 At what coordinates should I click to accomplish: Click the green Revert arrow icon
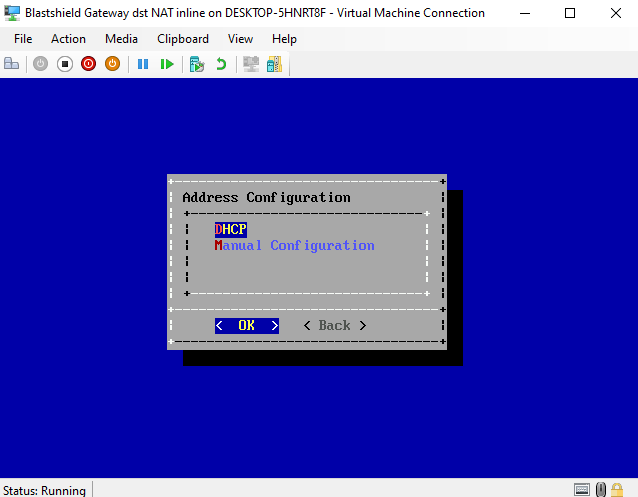pyautogui.click(x=221, y=64)
